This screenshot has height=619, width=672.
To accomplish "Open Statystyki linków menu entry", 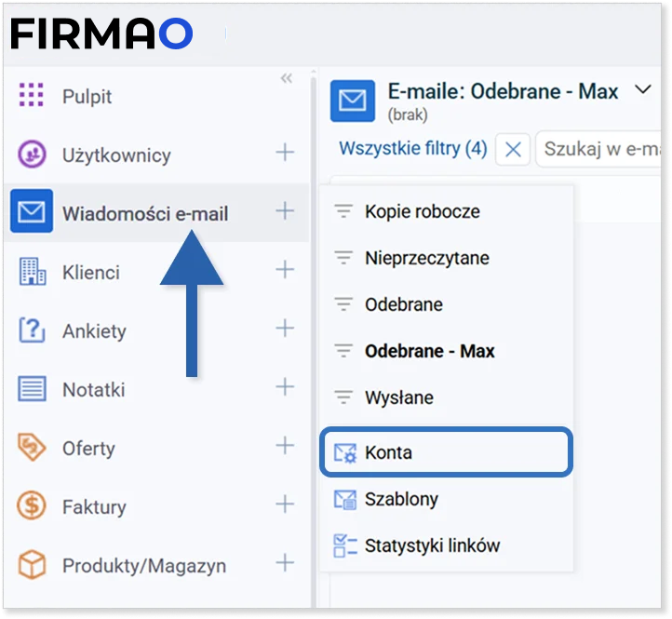I will pos(431,545).
